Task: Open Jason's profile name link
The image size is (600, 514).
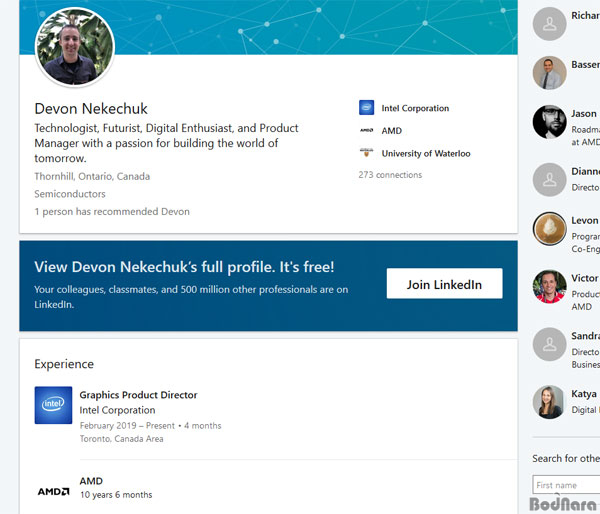Action: tap(585, 114)
